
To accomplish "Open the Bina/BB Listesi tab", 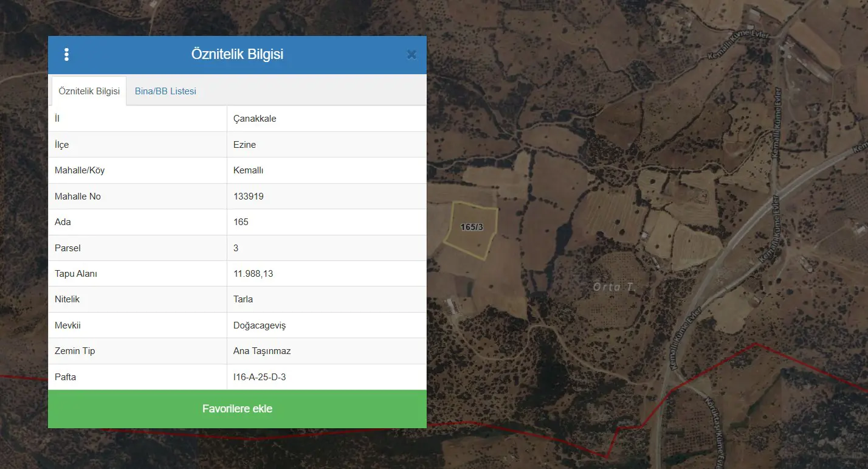I will (165, 91).
